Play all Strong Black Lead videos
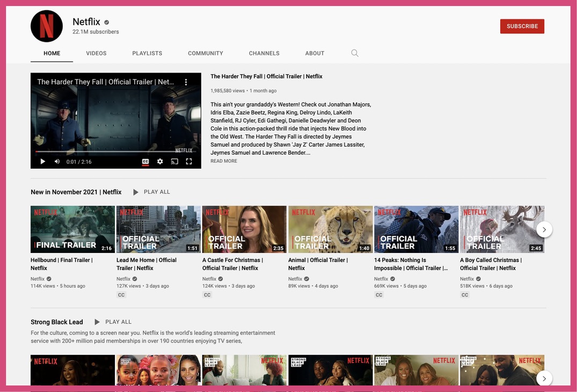Viewport: 577px width, 392px height. 118,322
